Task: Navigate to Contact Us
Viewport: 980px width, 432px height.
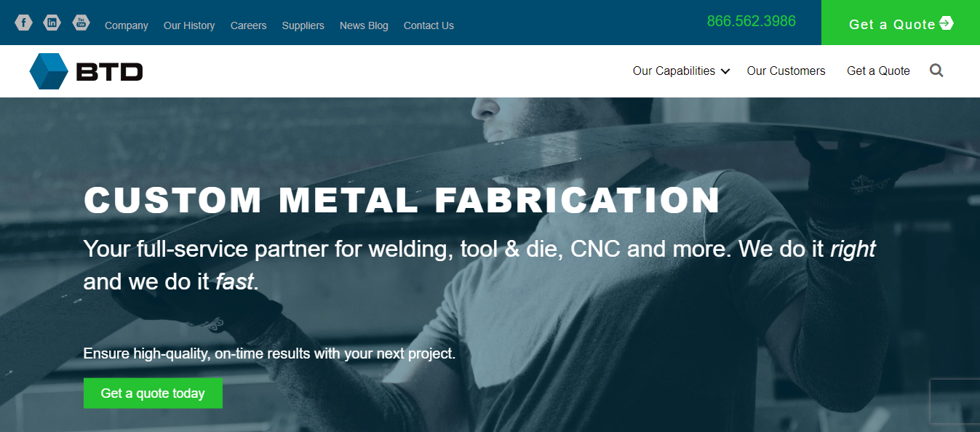Action: coord(429,25)
